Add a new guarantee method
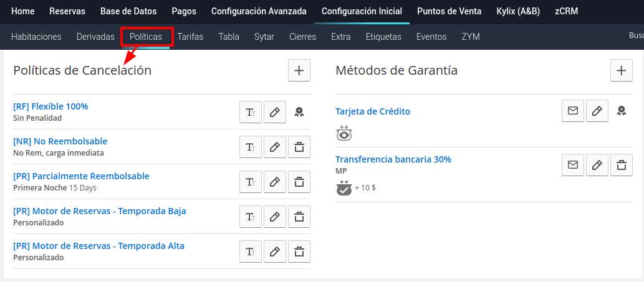 (x=621, y=70)
